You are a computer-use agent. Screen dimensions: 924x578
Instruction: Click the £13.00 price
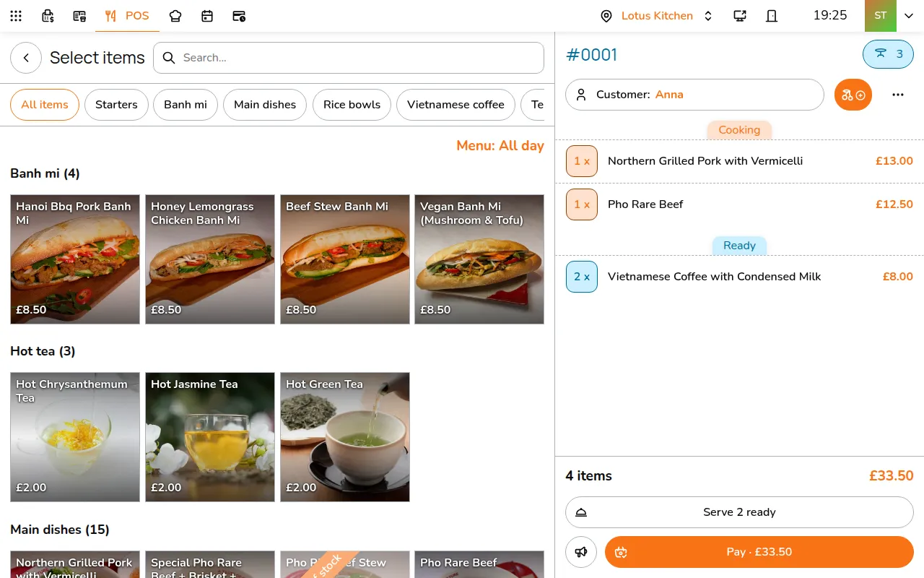tap(894, 161)
